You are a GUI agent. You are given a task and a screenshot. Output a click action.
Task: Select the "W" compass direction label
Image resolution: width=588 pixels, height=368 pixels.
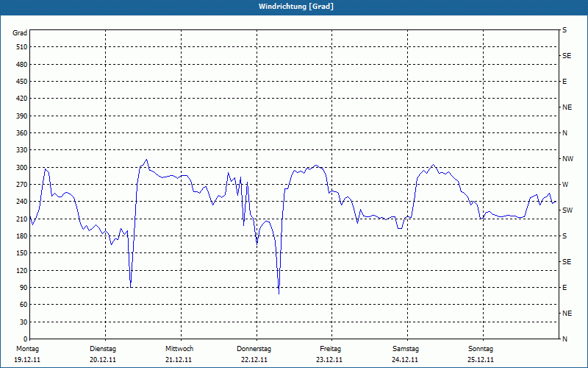pos(565,185)
